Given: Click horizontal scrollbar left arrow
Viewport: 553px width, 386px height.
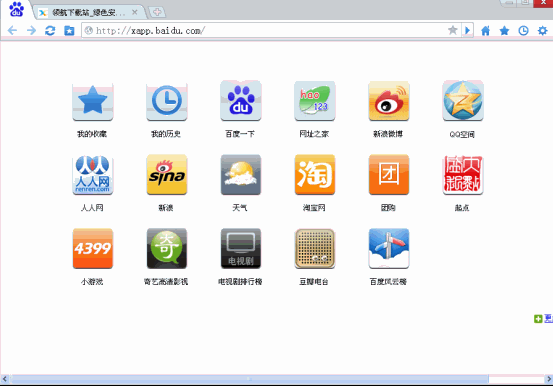Looking at the screenshot, I should [5, 379].
